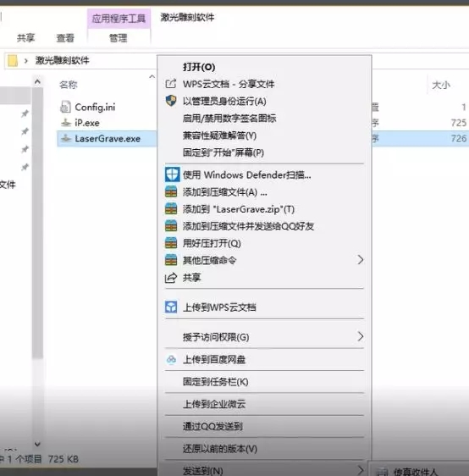
Task: Choose 用好压打开(Q)
Action: point(212,243)
